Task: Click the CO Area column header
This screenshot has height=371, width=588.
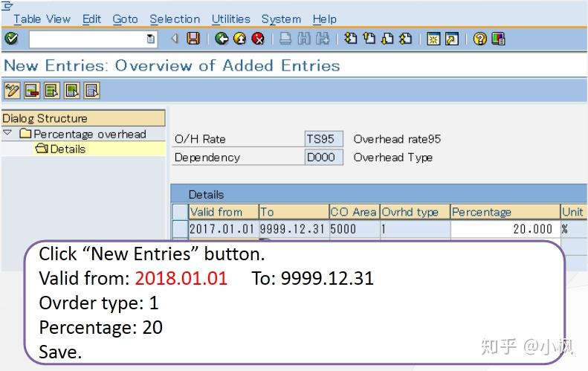Action: coord(355,212)
